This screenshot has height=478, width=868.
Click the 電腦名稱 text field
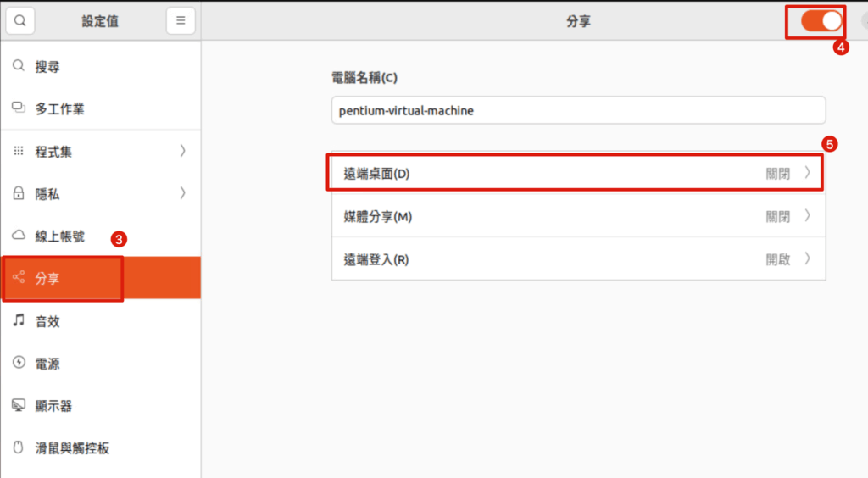(x=577, y=111)
